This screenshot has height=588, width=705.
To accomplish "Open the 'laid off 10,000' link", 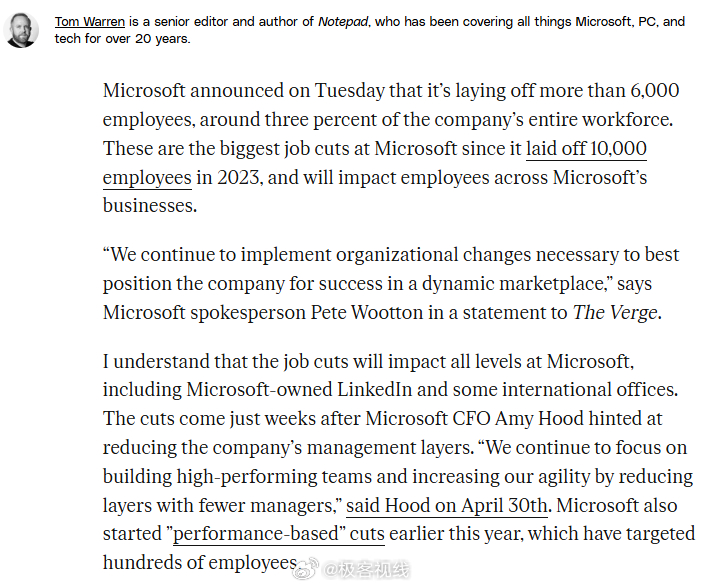I will pyautogui.click(x=586, y=149).
